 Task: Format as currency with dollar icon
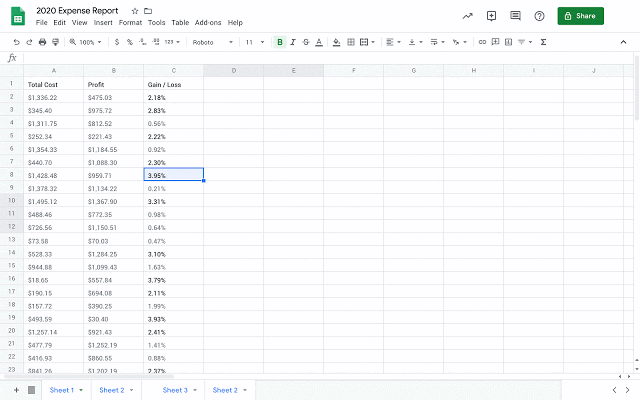[x=117, y=42]
